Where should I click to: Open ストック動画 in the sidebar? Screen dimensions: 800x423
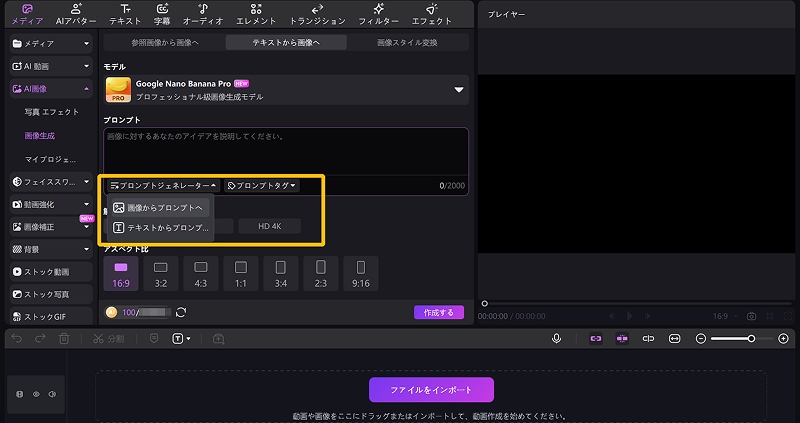click(51, 272)
